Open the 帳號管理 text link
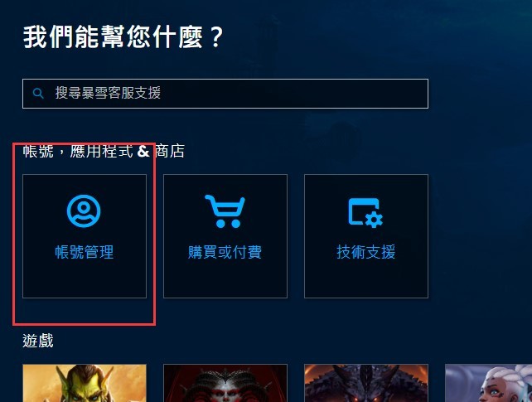Image resolution: width=532 pixels, height=402 pixels. (x=85, y=252)
